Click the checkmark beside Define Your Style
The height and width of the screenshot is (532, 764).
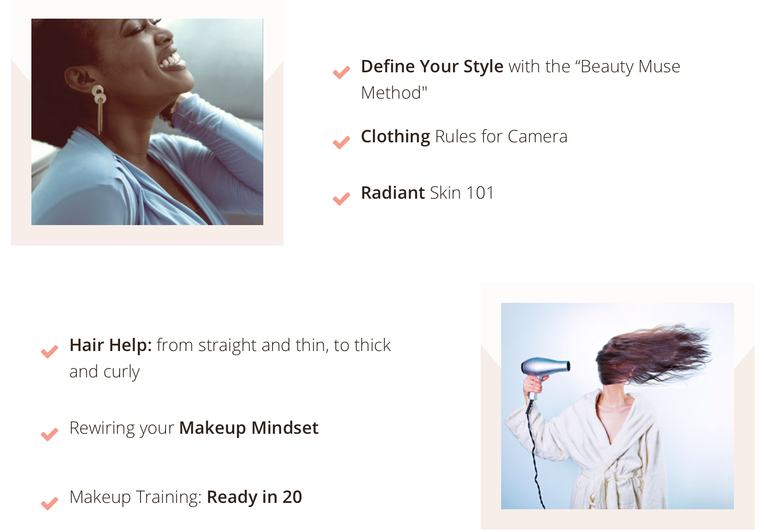[x=342, y=72]
